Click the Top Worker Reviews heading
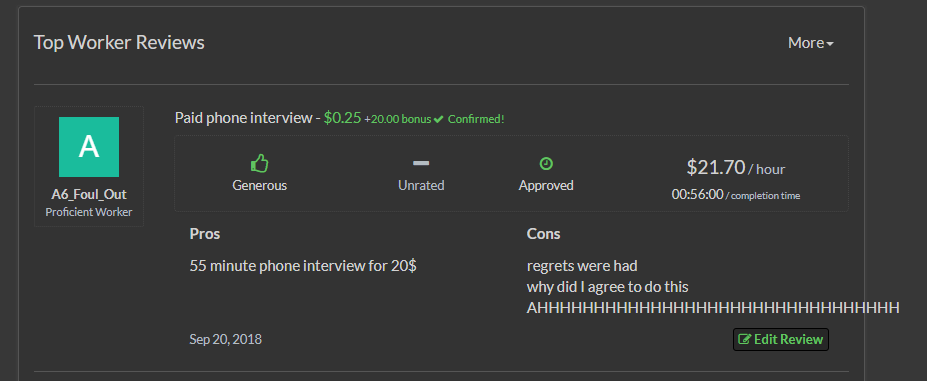Image resolution: width=927 pixels, height=381 pixels. pyautogui.click(x=119, y=43)
